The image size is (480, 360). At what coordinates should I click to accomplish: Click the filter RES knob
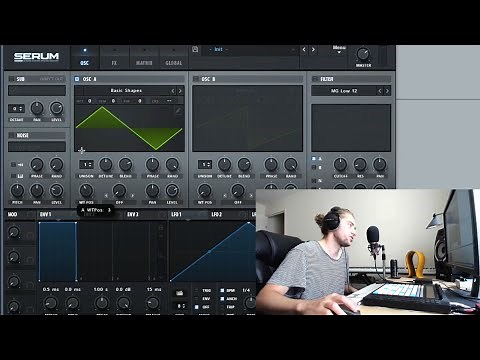pyautogui.click(x=360, y=164)
